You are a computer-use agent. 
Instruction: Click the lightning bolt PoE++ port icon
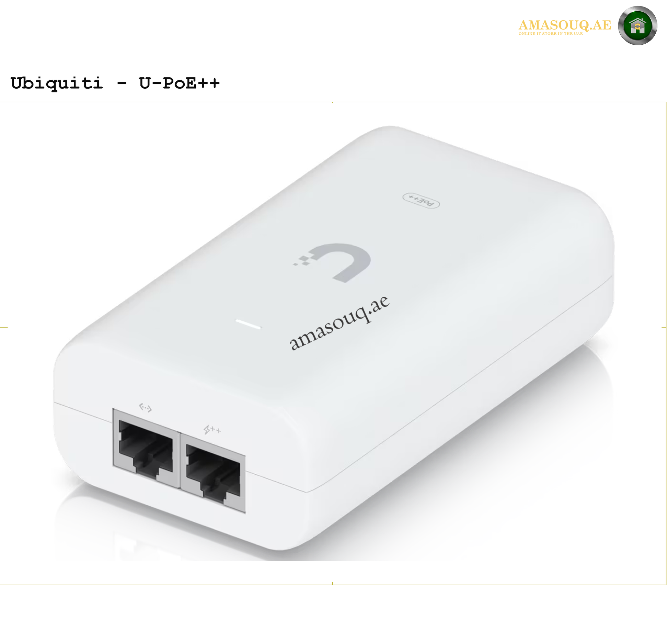(x=212, y=429)
